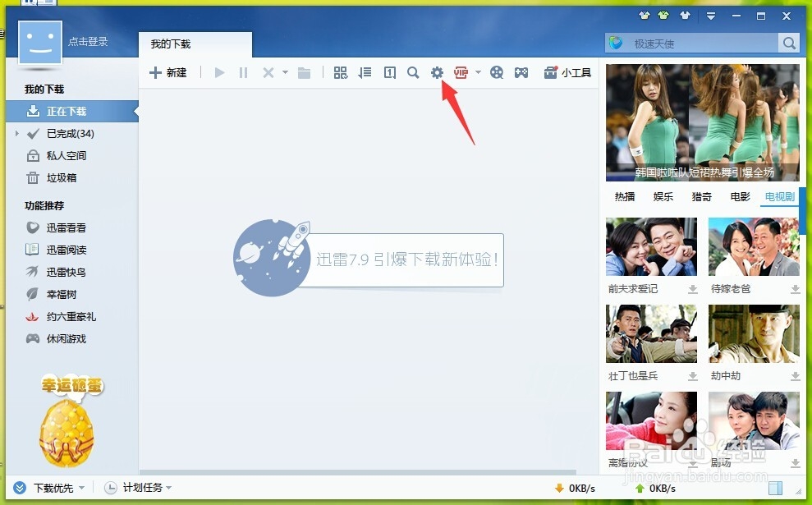This screenshot has height=505, width=812.
Task: Select the 热播 tab
Action: 625,197
